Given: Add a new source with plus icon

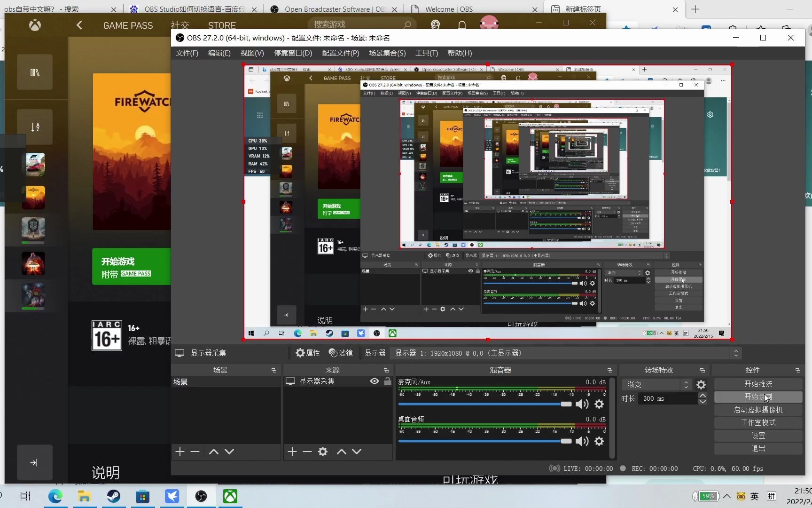Looking at the screenshot, I should (x=292, y=452).
